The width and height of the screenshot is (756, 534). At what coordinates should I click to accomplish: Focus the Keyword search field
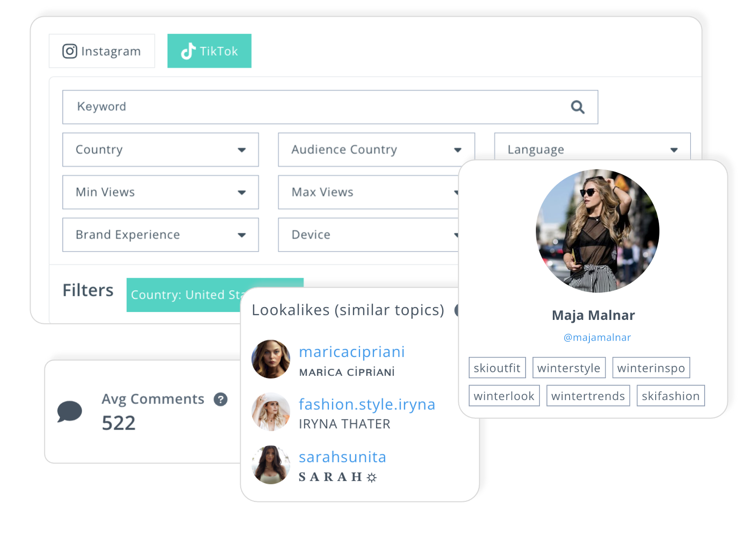pos(330,107)
